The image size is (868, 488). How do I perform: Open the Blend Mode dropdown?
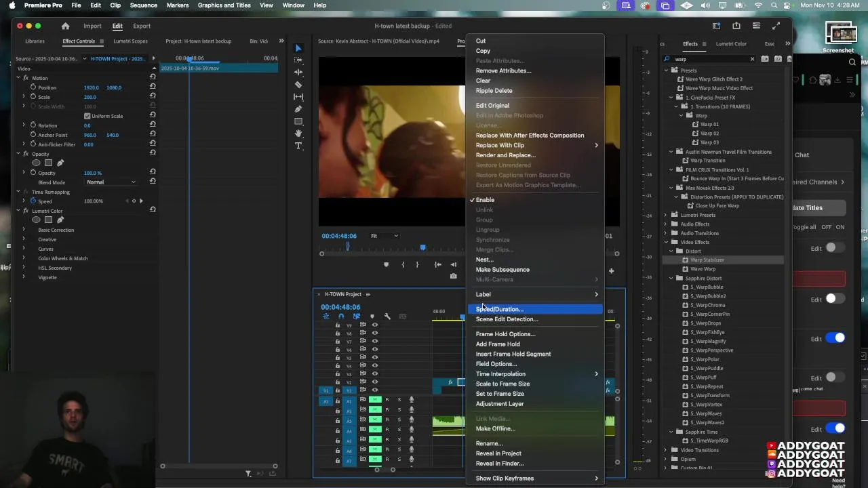click(x=111, y=182)
